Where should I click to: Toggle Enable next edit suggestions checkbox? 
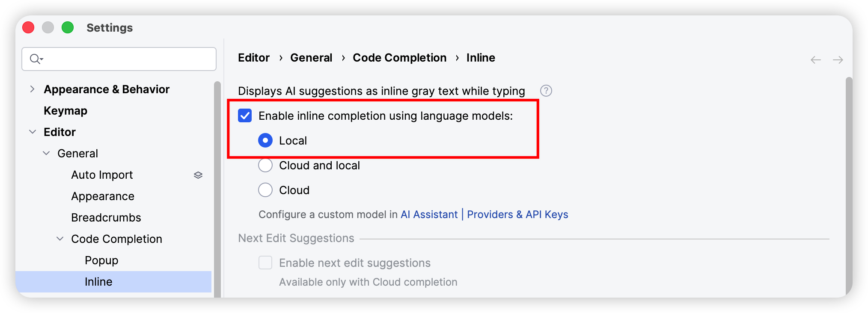tap(265, 263)
